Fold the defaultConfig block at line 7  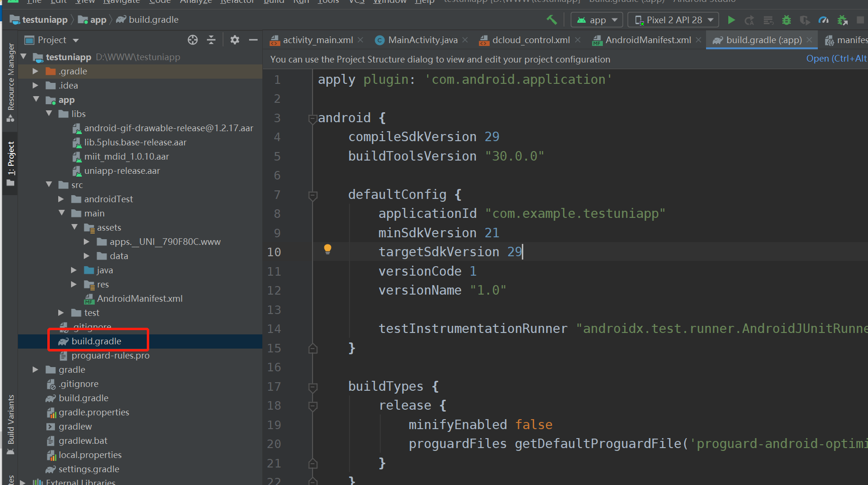tap(313, 195)
